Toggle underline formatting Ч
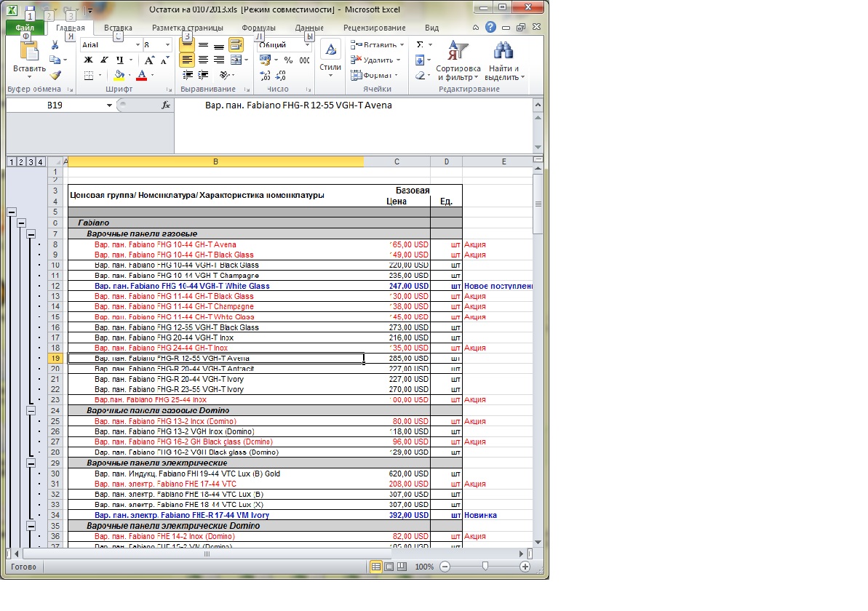Screen dimensions: 868x611 click(x=119, y=60)
